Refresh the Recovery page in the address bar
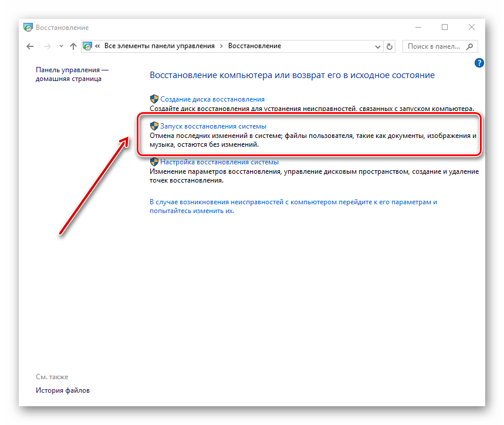This screenshot has width=504, height=425. tap(390, 46)
